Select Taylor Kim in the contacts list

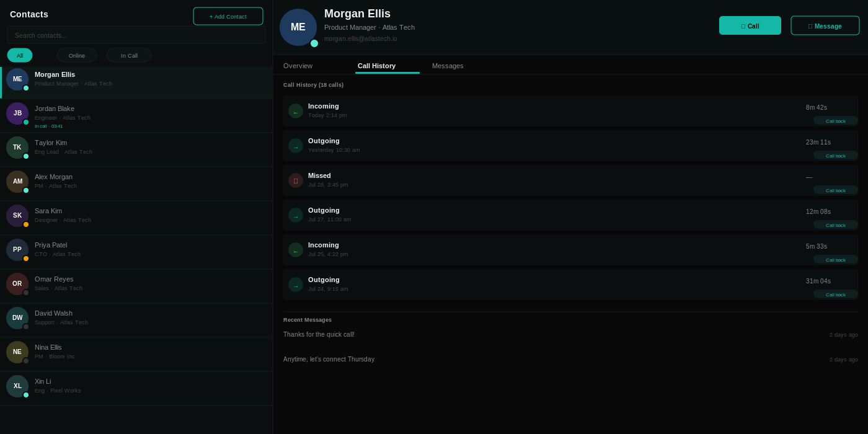[x=136, y=150]
